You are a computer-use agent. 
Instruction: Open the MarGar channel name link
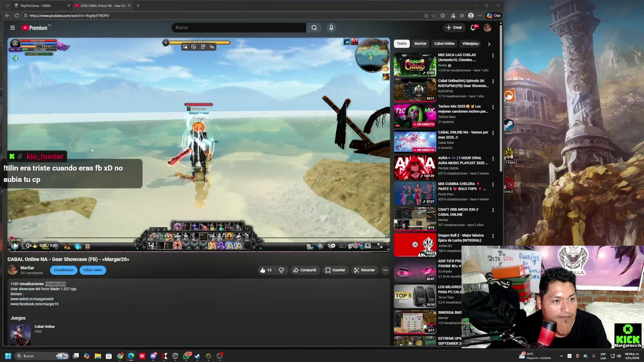[27, 268]
